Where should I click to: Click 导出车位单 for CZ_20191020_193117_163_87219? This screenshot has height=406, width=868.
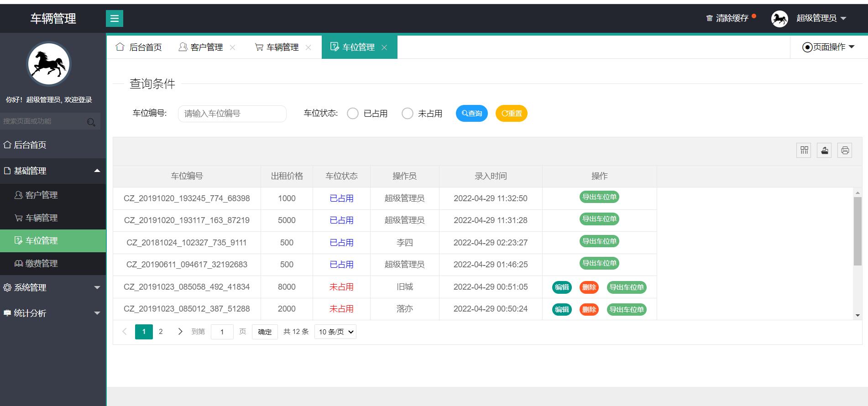(x=599, y=219)
